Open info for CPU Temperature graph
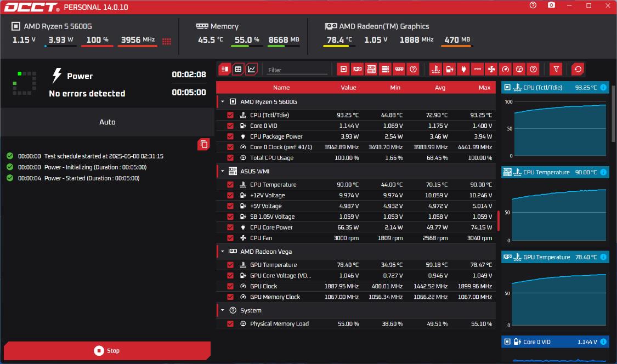The height and width of the screenshot is (364, 617). (x=603, y=172)
